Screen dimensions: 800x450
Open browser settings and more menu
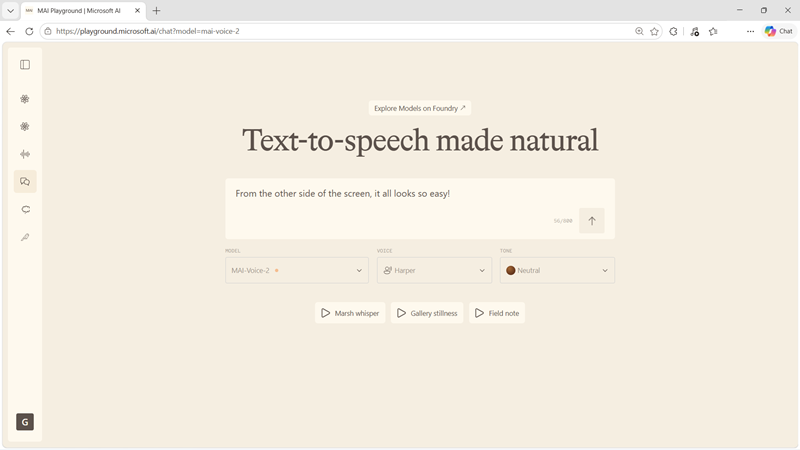750,31
